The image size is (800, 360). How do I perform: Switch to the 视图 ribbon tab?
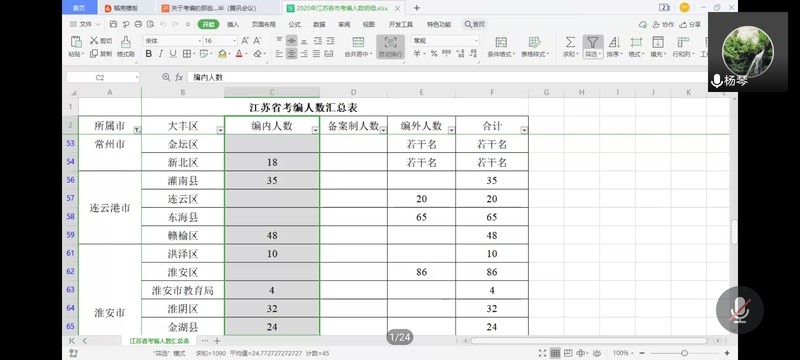(x=368, y=24)
